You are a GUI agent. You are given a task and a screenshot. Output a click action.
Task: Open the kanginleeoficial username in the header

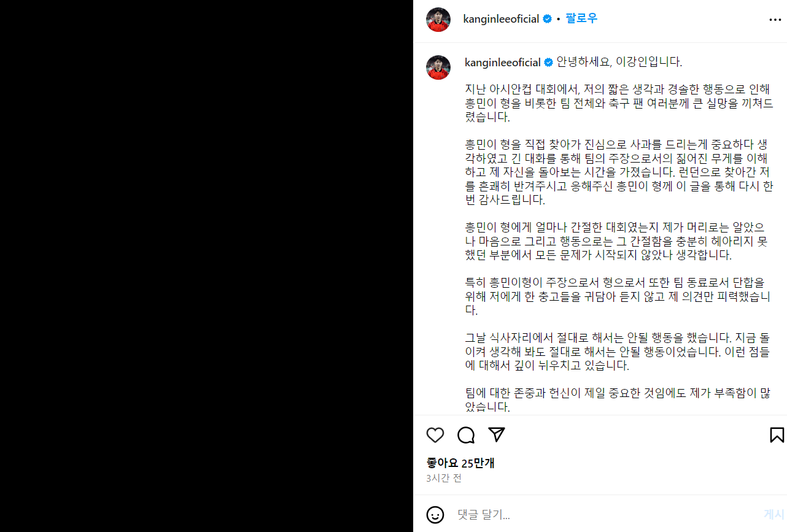[501, 19]
